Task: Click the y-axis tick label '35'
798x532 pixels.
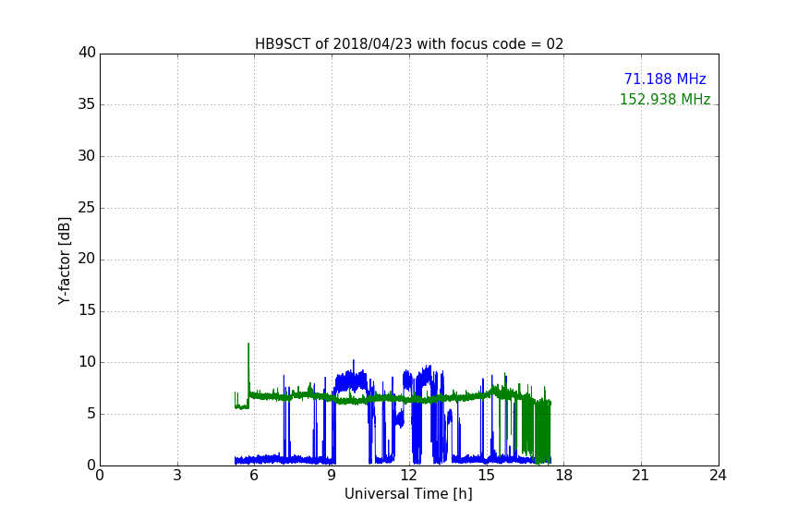Action: point(87,104)
